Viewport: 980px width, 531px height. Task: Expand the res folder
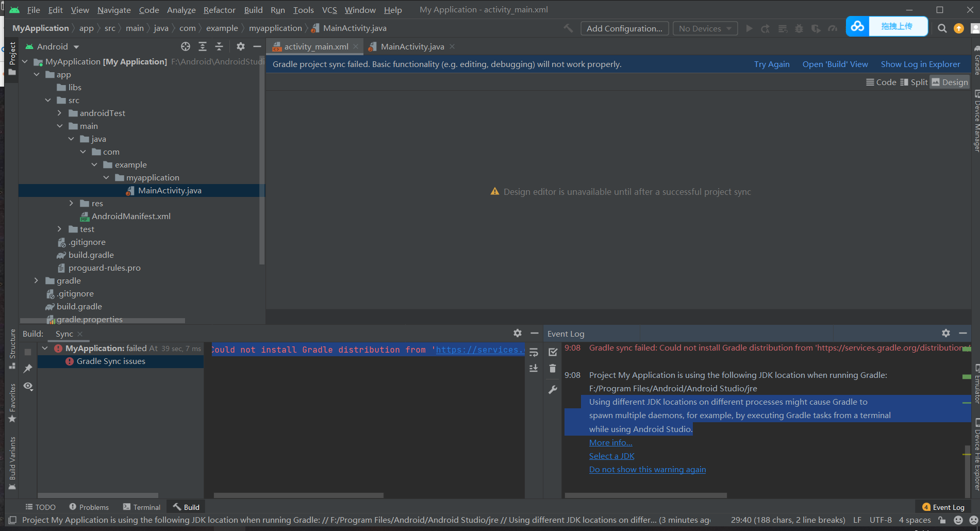point(71,203)
